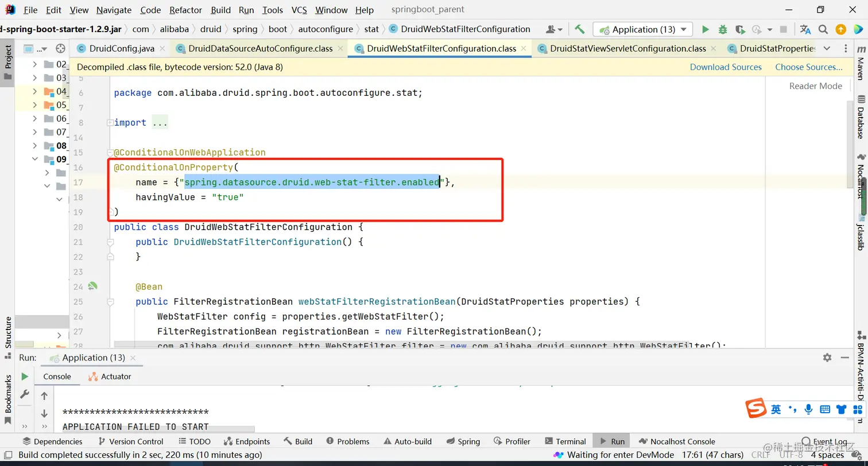Toggle the Maven tool window
Screen dimensions: 868x466
pos(861,63)
